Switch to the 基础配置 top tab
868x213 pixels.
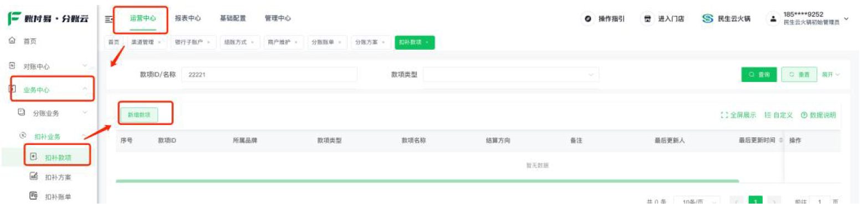(233, 18)
